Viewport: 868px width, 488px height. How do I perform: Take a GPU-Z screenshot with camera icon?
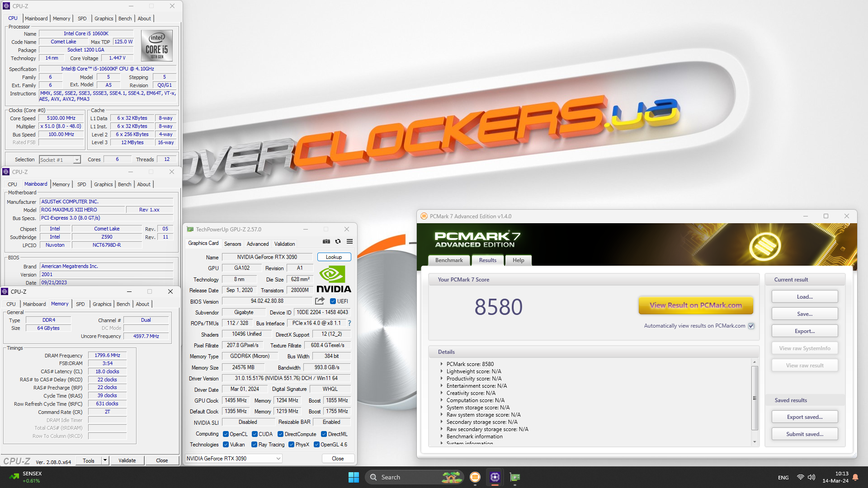(326, 242)
